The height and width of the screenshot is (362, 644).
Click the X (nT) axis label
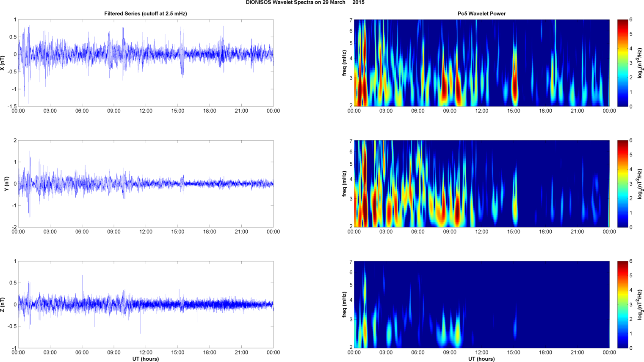(3, 63)
